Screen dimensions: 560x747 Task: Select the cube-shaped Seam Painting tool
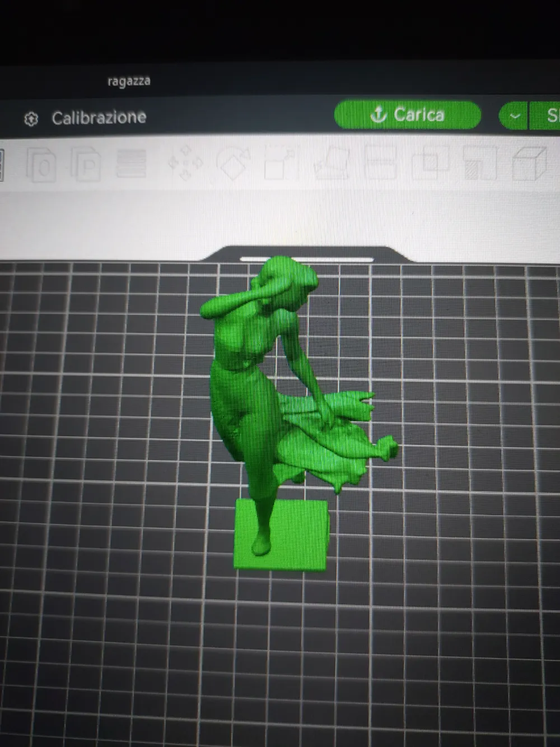(529, 163)
